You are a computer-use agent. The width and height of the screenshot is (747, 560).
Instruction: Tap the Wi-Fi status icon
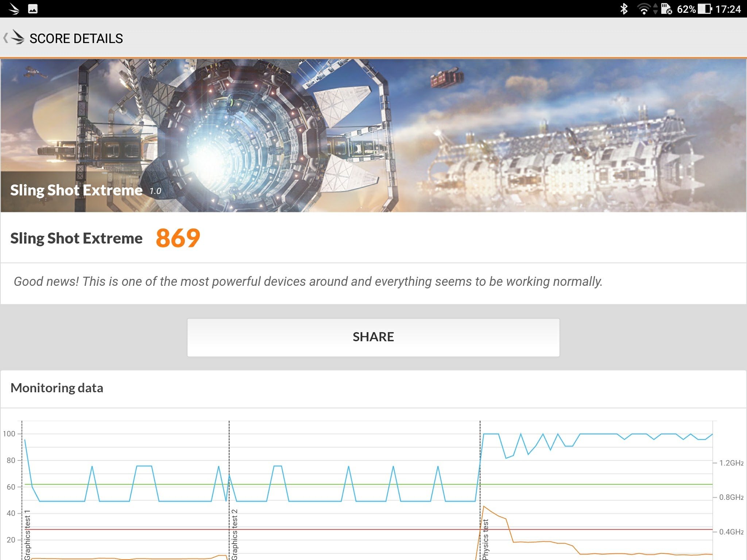pyautogui.click(x=644, y=9)
